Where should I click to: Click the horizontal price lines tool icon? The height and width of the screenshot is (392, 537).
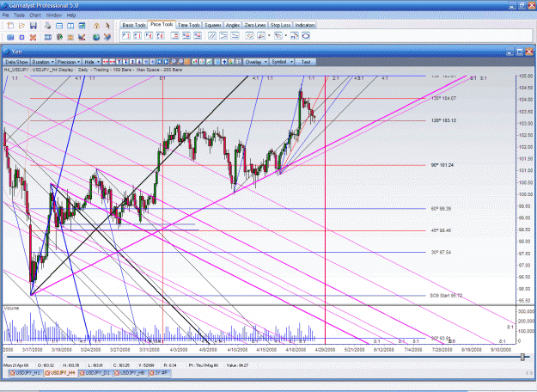(175, 35)
